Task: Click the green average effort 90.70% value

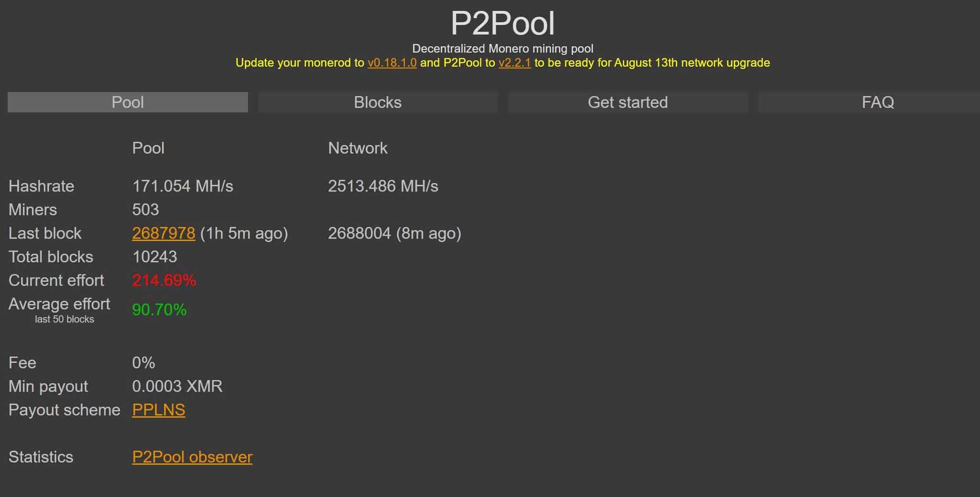Action: 159,310
